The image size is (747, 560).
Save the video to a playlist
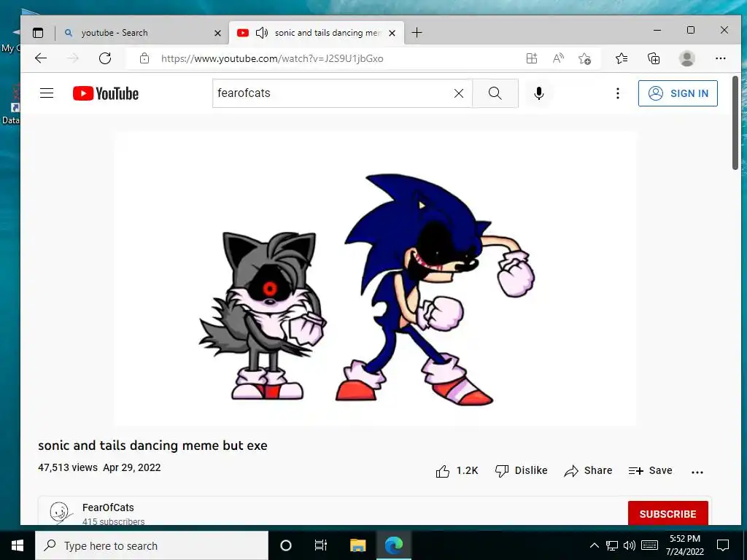650,471
